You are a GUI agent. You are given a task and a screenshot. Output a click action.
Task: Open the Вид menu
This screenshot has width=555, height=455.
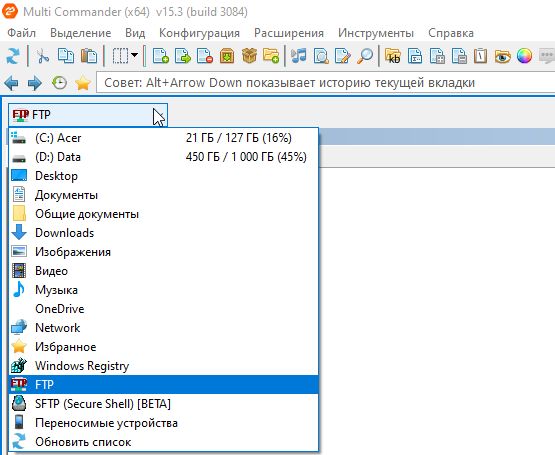tap(135, 33)
